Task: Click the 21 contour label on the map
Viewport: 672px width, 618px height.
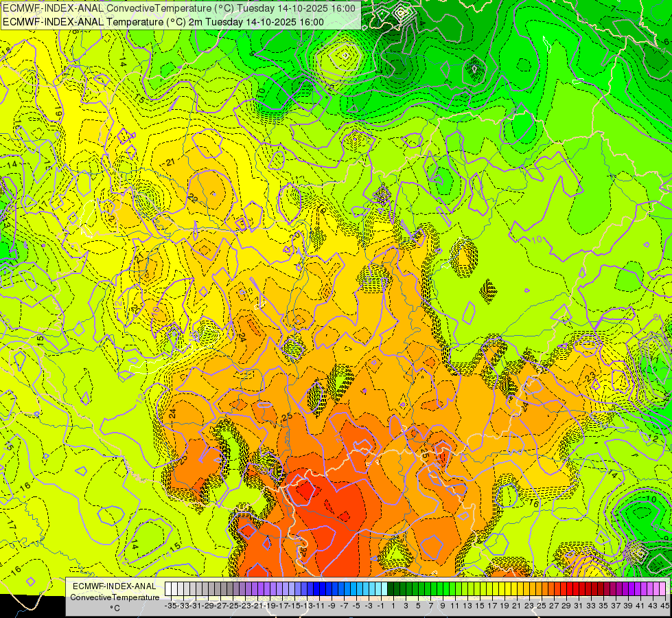Action: click(x=170, y=161)
